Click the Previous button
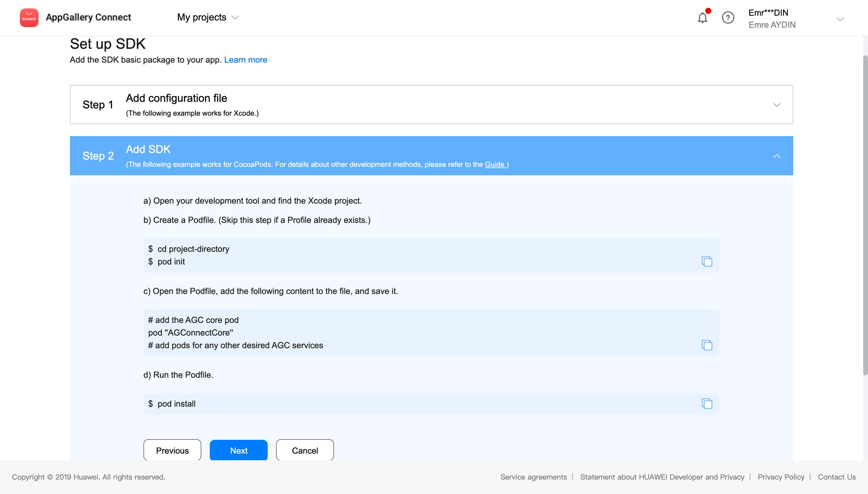 pos(172,450)
